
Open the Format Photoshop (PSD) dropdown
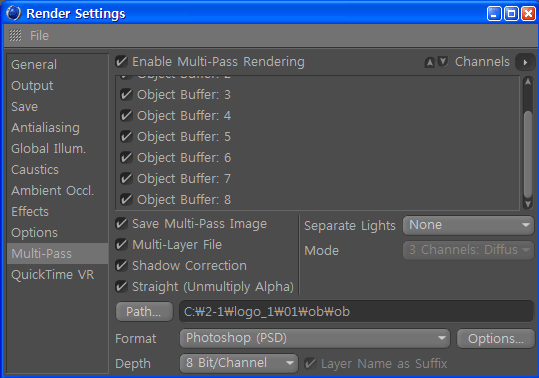click(315, 338)
